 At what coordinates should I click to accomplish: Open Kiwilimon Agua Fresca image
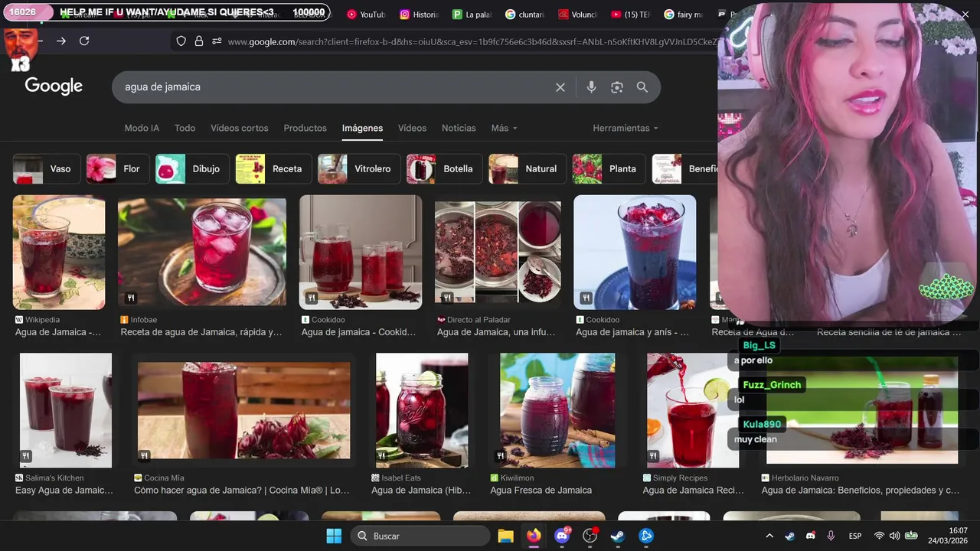(557, 410)
